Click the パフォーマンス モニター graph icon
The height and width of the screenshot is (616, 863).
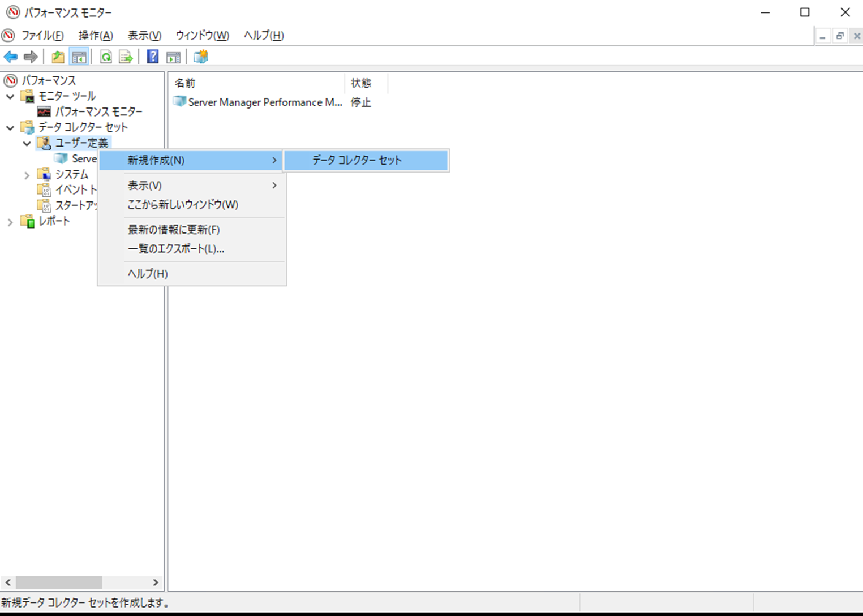44,111
